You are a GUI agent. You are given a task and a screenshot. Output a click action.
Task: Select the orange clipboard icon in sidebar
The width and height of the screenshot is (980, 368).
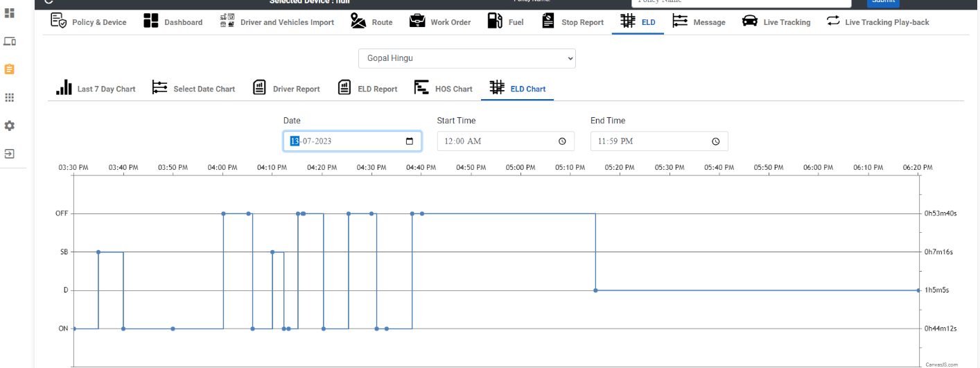pyautogui.click(x=10, y=69)
